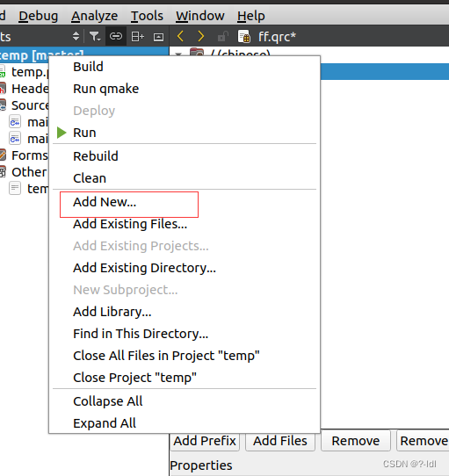The image size is (449, 476).
Task: Choose Add Library... entry
Action: tap(185, 312)
